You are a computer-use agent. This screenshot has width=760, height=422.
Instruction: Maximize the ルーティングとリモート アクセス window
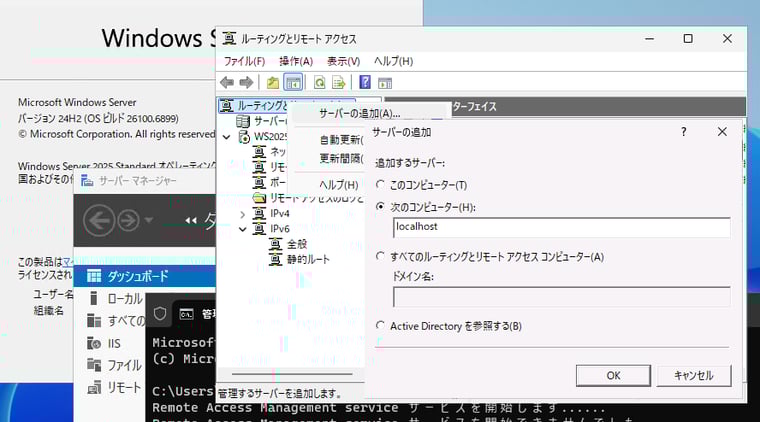(688, 39)
